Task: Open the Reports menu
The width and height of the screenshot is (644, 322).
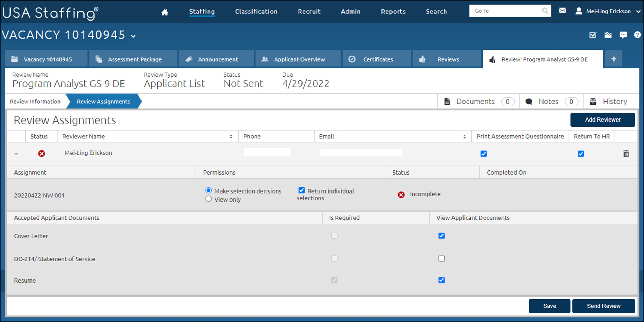Action: (393, 12)
